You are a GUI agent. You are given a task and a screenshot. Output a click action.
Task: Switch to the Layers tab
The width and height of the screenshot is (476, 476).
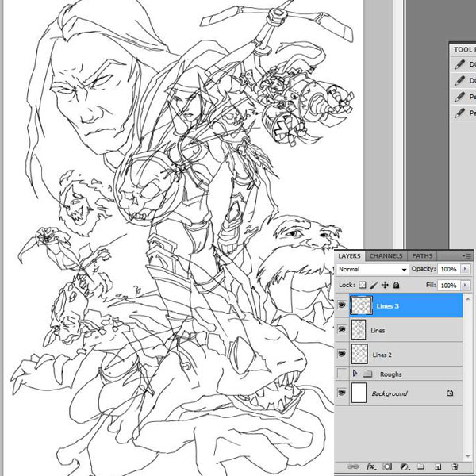click(349, 256)
